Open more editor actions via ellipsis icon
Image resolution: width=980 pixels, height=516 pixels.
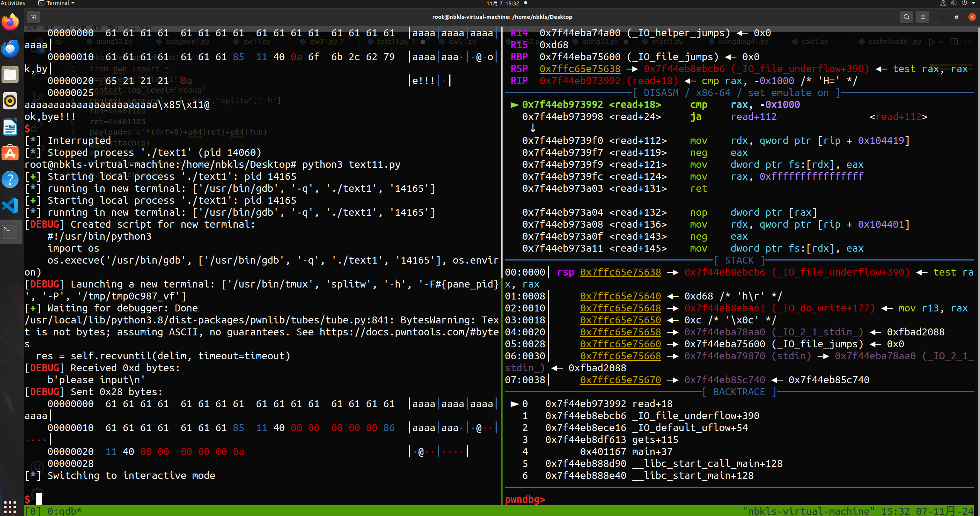(x=969, y=42)
